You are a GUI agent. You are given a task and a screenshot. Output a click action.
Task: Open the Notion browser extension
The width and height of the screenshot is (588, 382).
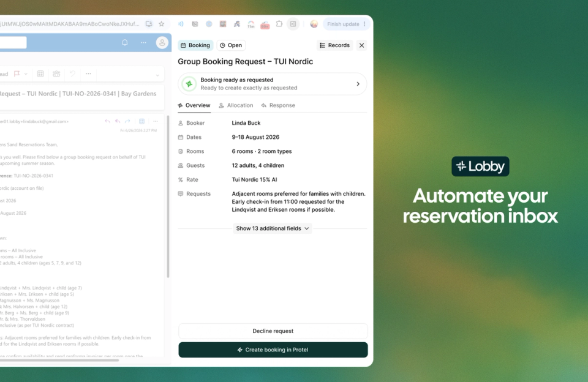[195, 24]
